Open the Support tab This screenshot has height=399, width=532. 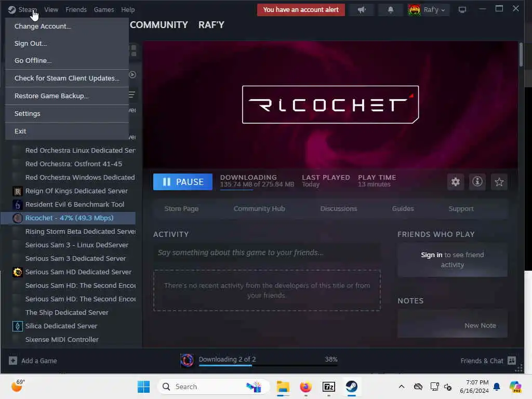(x=461, y=209)
